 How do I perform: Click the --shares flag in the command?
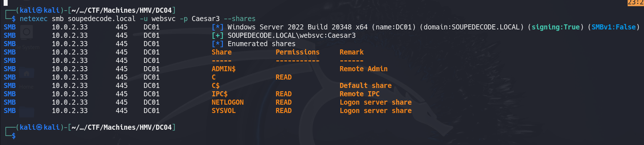(240, 19)
